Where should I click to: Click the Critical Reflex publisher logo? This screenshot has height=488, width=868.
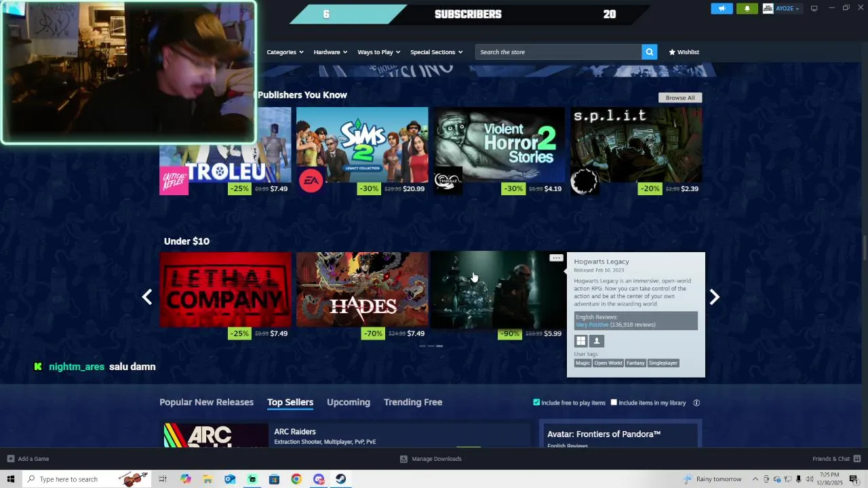pos(174,180)
